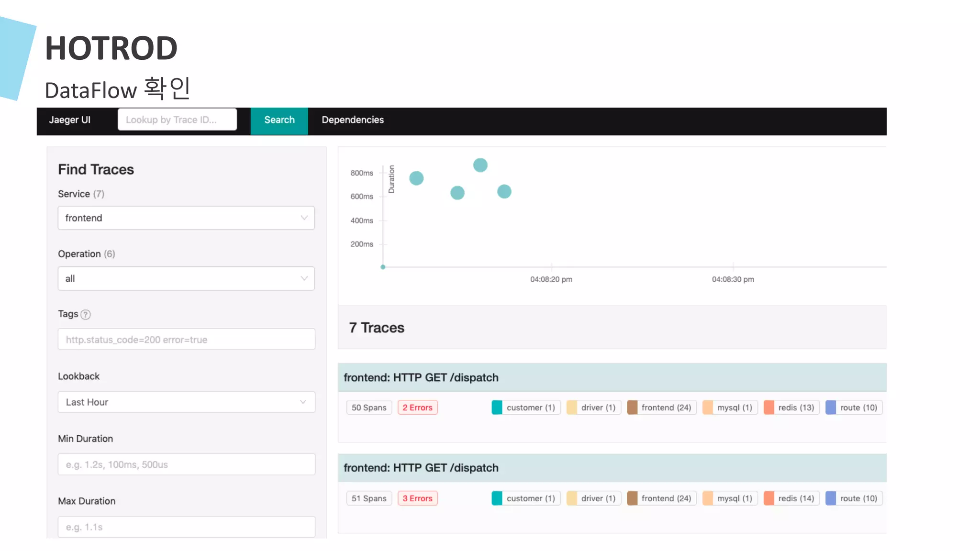
Task: Click the Service dropdown chevron arrow
Action: (x=304, y=218)
